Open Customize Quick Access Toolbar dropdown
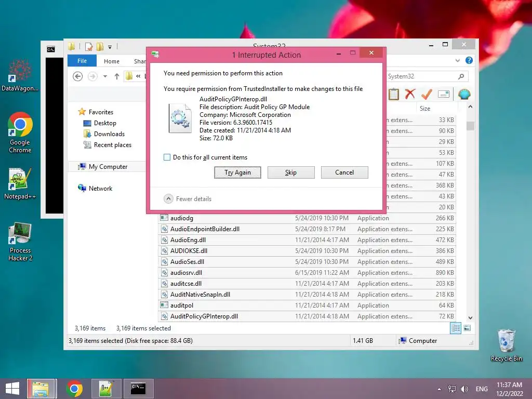532x399 pixels. (110, 47)
